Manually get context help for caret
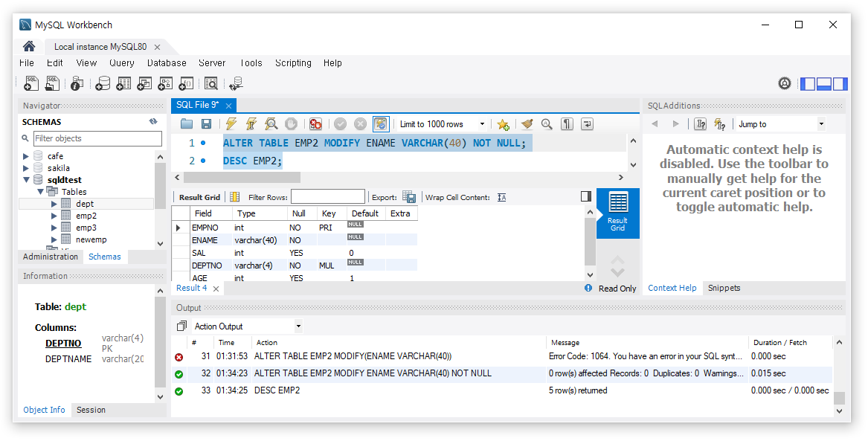This screenshot has height=441, width=868. [x=700, y=124]
